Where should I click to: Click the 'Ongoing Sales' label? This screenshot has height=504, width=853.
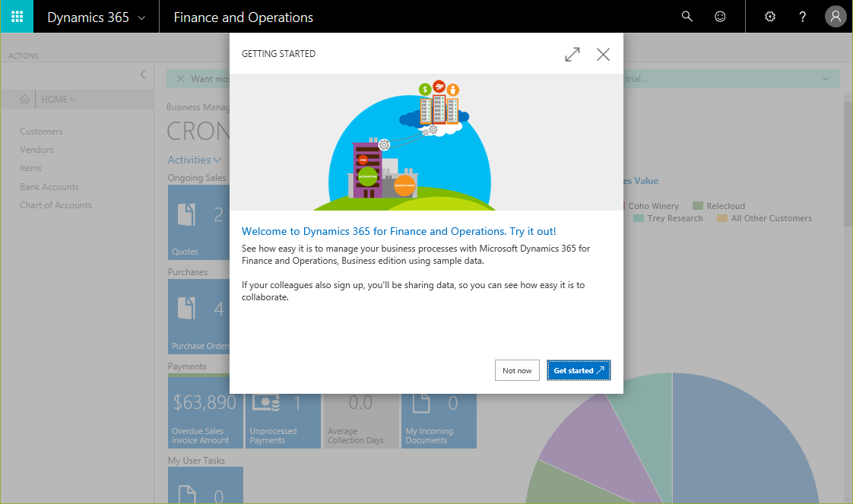(x=196, y=178)
